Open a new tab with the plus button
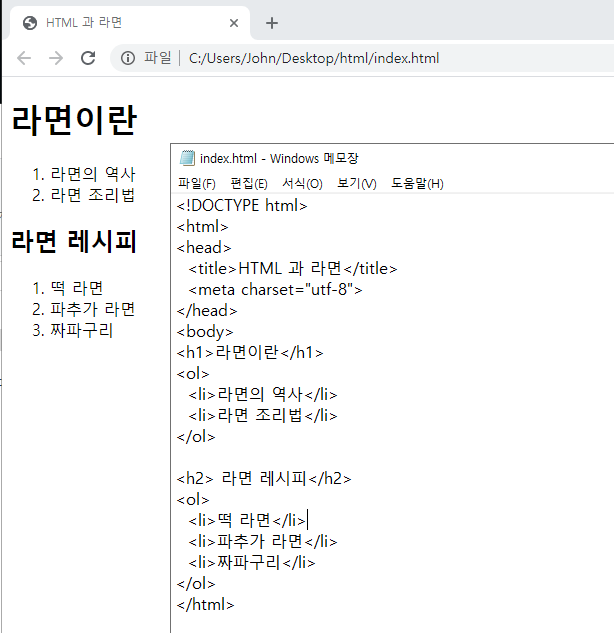 point(272,23)
